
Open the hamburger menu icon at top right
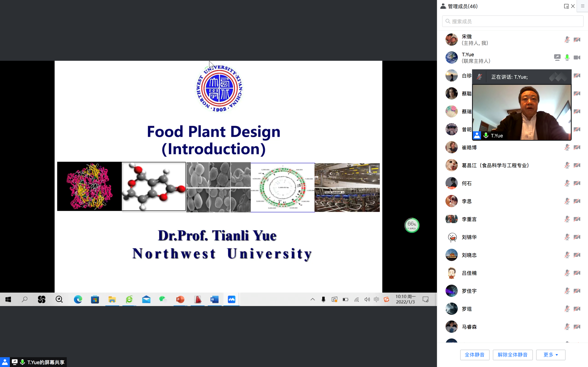[x=582, y=6]
